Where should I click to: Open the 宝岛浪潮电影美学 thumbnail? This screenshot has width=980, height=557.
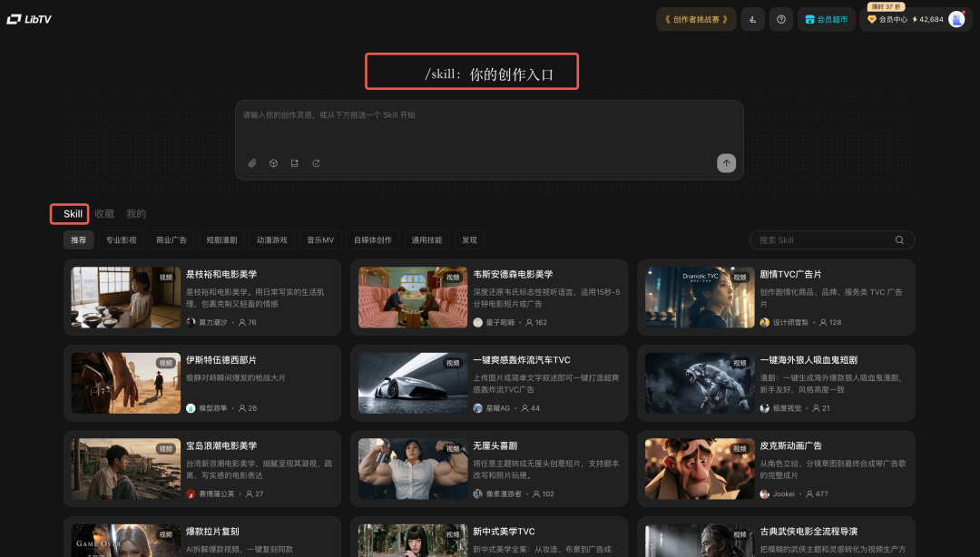125,469
